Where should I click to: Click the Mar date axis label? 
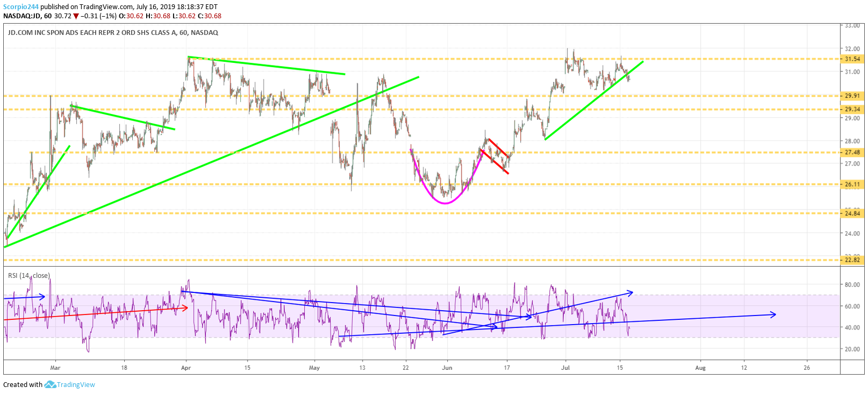click(55, 368)
